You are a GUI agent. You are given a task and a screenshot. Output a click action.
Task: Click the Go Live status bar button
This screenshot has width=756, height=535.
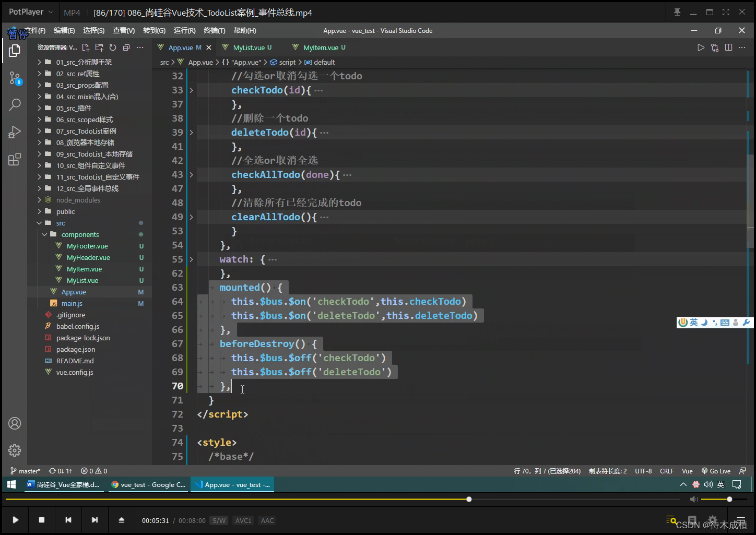tap(716, 471)
